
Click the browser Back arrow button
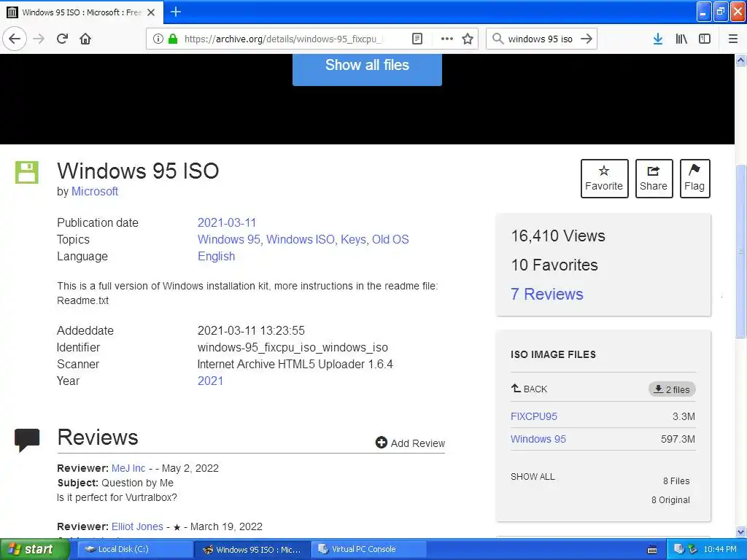point(15,39)
